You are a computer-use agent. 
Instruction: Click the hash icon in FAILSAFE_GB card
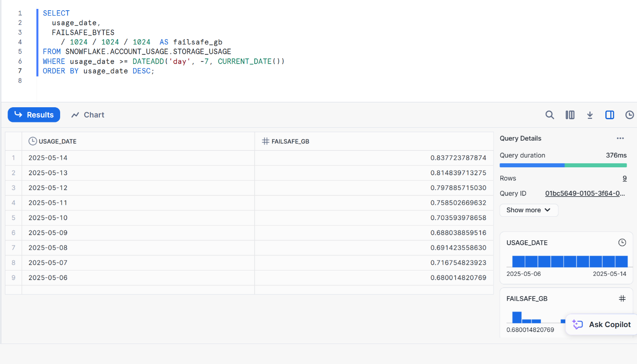point(622,299)
